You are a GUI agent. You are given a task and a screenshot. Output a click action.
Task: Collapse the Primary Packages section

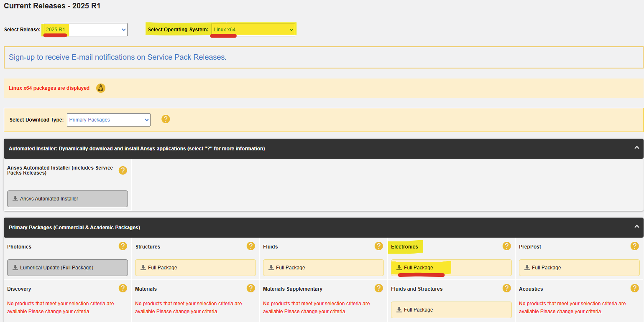click(636, 227)
